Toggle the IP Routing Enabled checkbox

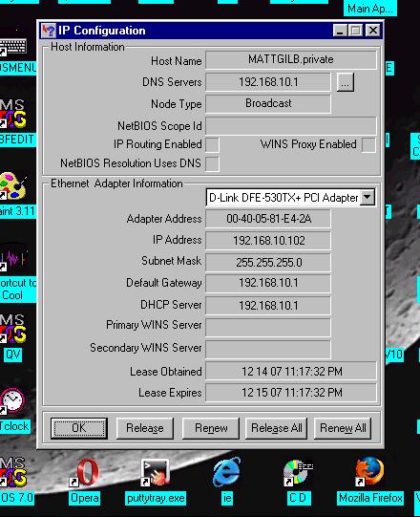[x=212, y=144]
